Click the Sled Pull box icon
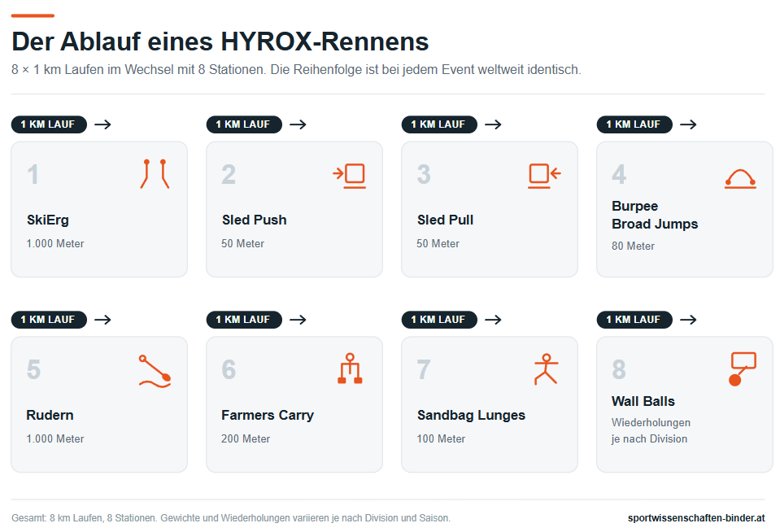The height and width of the screenshot is (532, 780). (x=545, y=176)
